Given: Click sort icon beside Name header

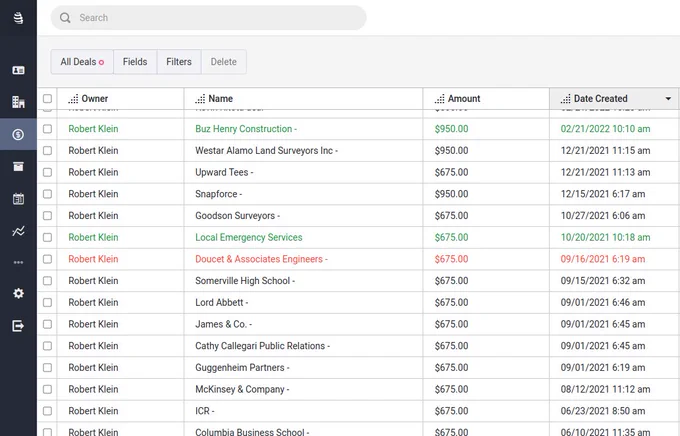Looking at the screenshot, I should (x=200, y=99).
